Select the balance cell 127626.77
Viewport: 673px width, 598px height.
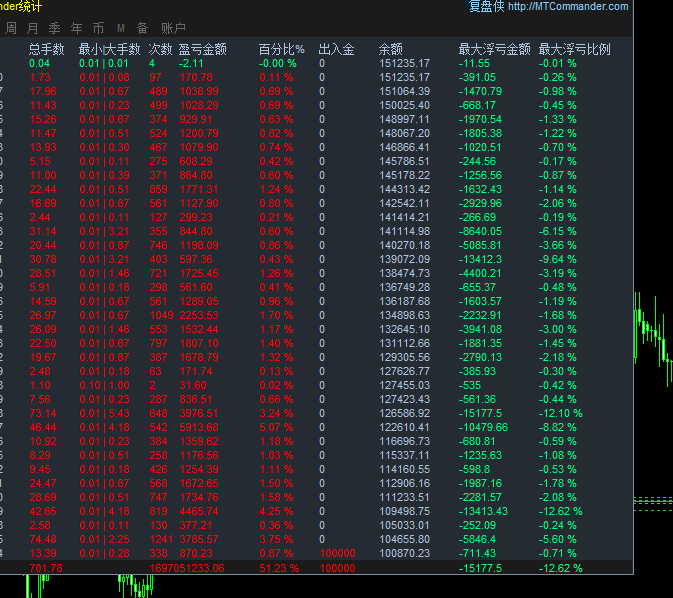(404, 371)
